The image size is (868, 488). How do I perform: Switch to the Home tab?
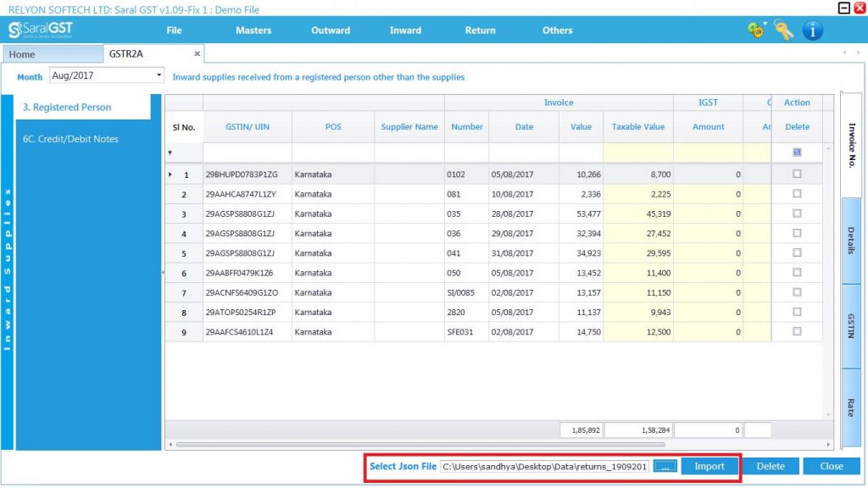(53, 54)
